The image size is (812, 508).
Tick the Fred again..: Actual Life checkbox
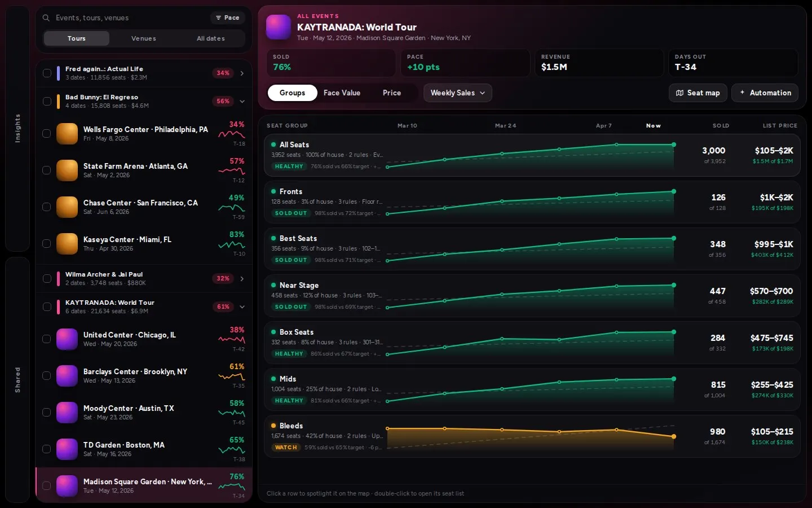click(x=47, y=73)
